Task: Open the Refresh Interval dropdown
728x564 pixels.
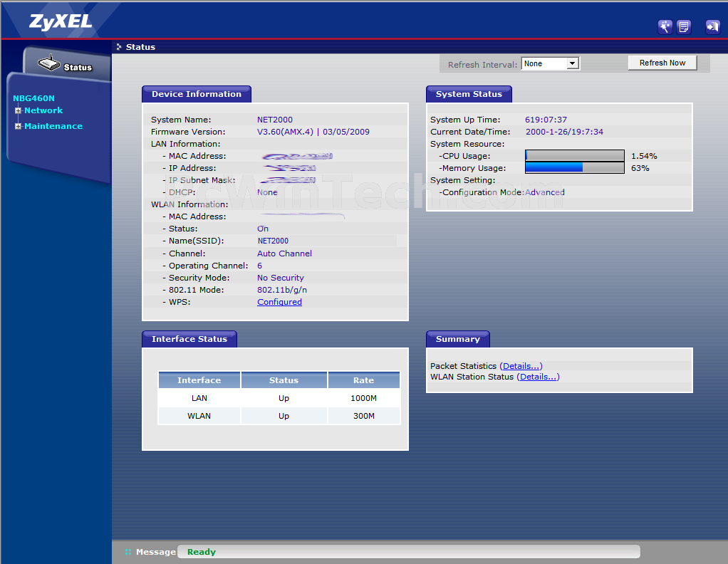Action: pos(551,63)
